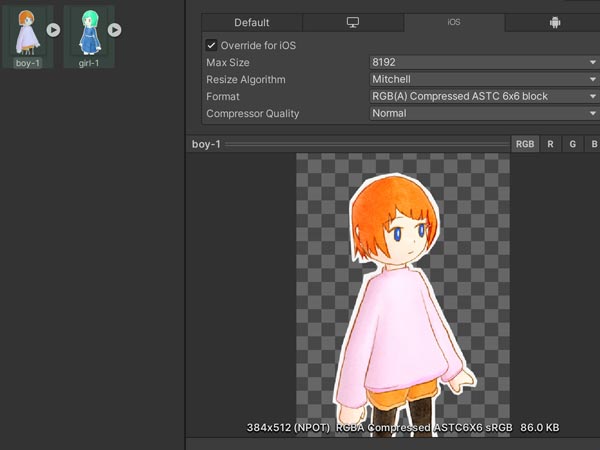Click the preview header drag handle lines
This screenshot has width=600, height=450.
365,145
